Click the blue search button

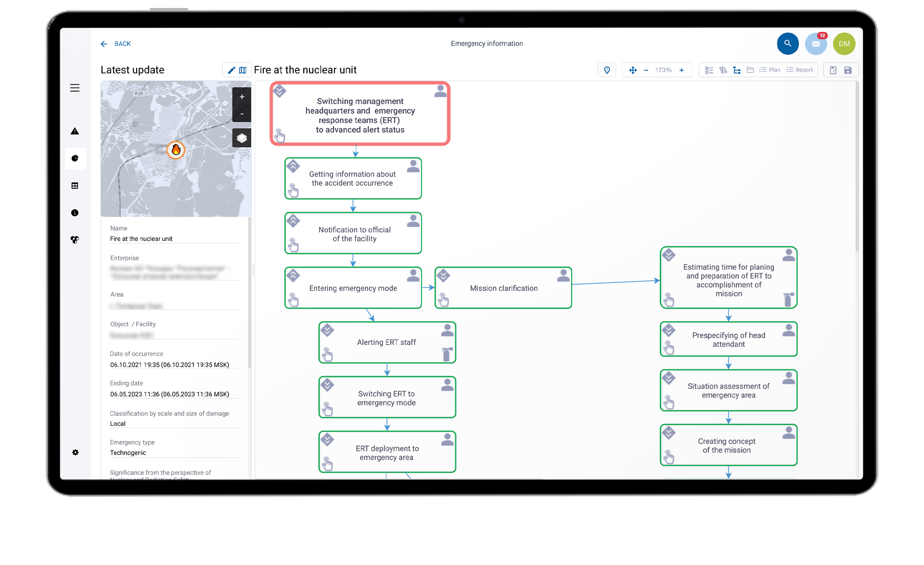tap(787, 44)
